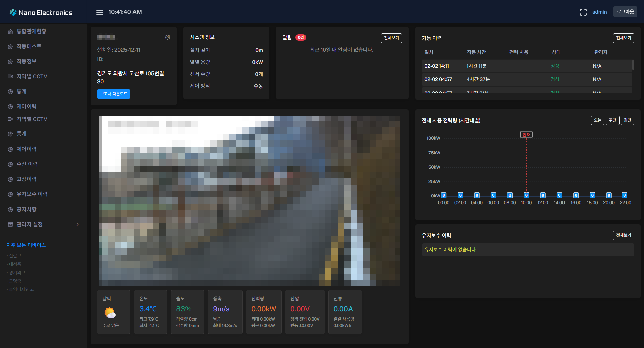Switch power chart to 월간 view
Image resolution: width=644 pixels, height=348 pixels.
point(627,120)
